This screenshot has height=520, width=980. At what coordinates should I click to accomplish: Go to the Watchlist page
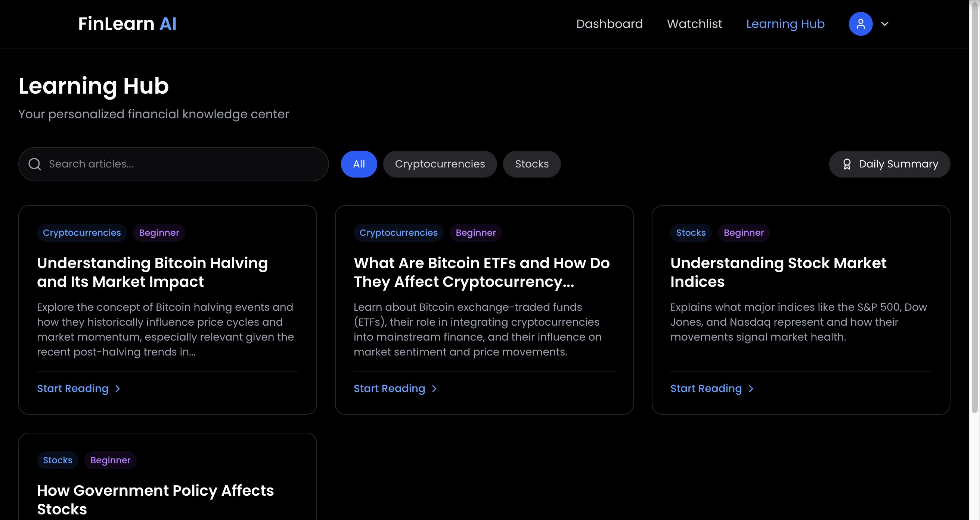[x=694, y=24]
